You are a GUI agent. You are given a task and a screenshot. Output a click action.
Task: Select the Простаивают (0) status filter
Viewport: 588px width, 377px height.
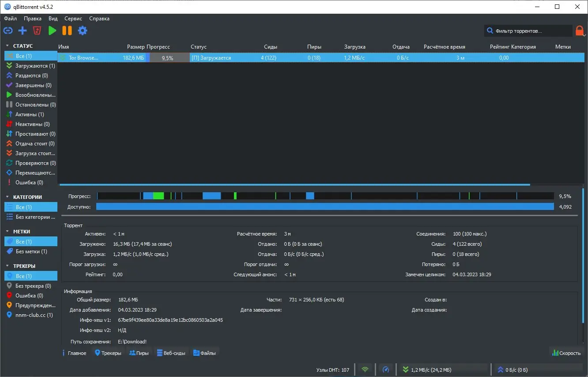[x=31, y=134]
